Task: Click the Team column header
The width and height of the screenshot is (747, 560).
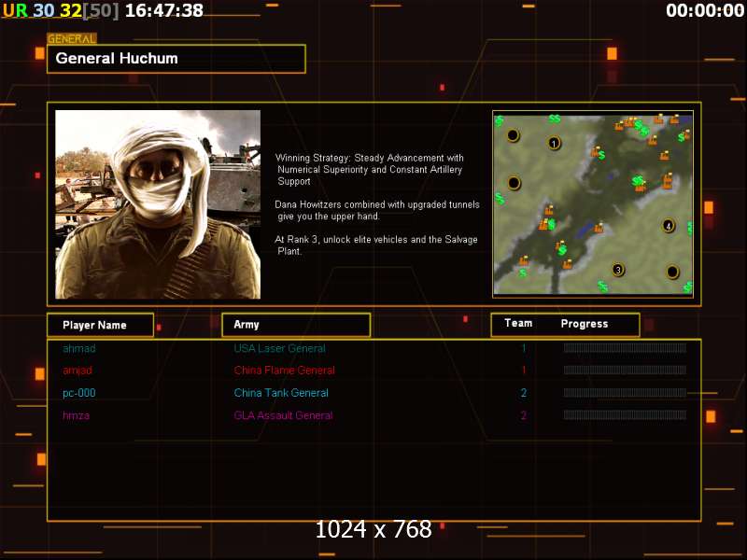Action: coord(518,323)
